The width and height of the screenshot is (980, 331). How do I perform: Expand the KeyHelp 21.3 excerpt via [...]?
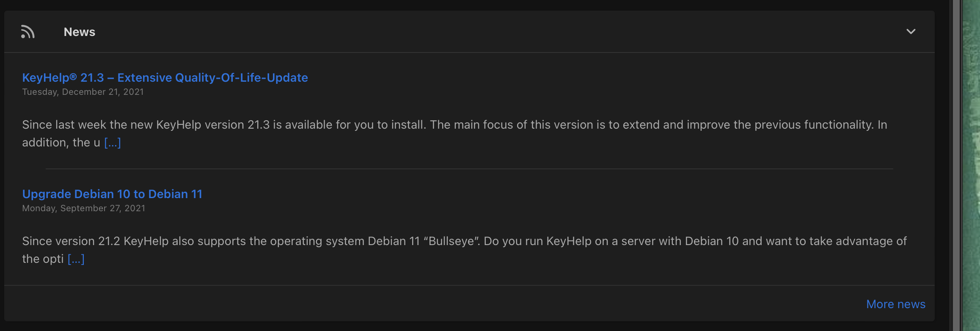tap(113, 143)
